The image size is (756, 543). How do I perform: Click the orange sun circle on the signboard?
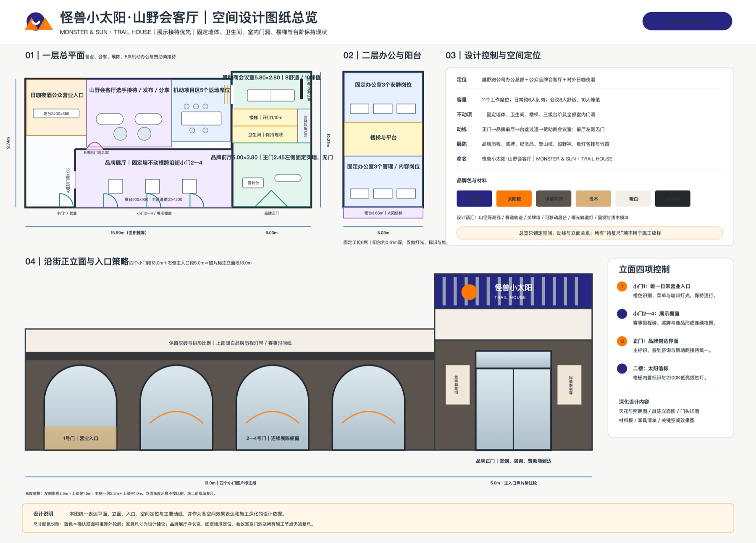[469, 292]
